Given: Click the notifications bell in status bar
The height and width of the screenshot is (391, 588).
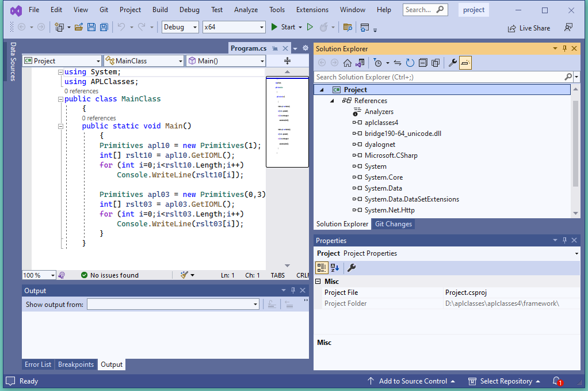Looking at the screenshot, I should tap(556, 381).
